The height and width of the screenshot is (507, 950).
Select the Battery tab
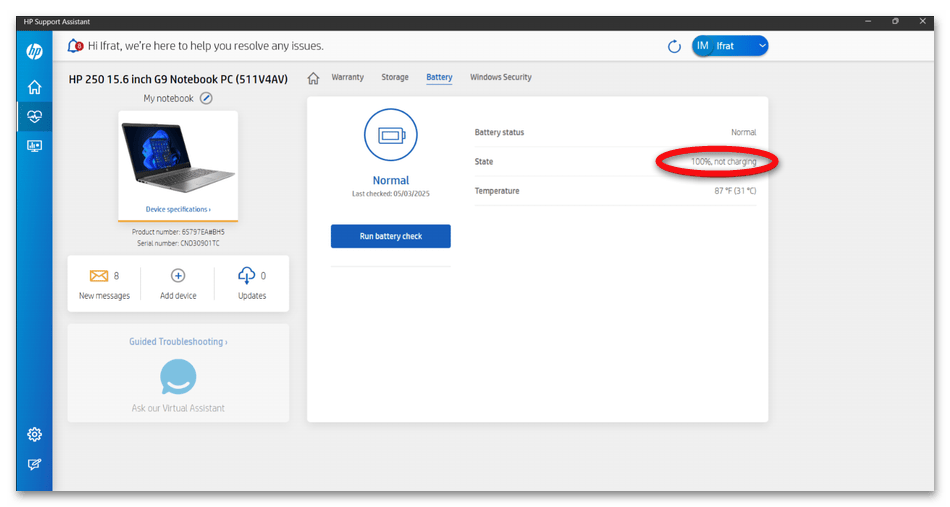coord(439,78)
